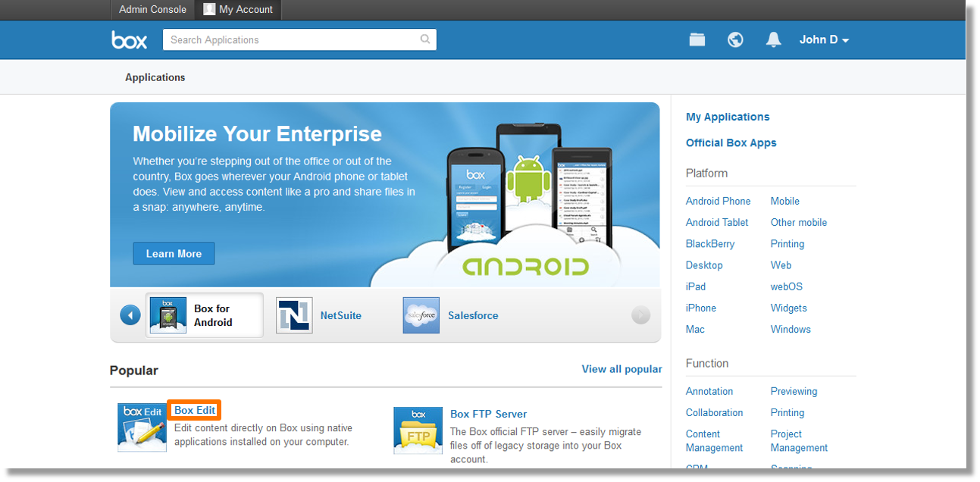Filter by Other mobile platform
Screen dimensions: 980x482
tap(799, 222)
